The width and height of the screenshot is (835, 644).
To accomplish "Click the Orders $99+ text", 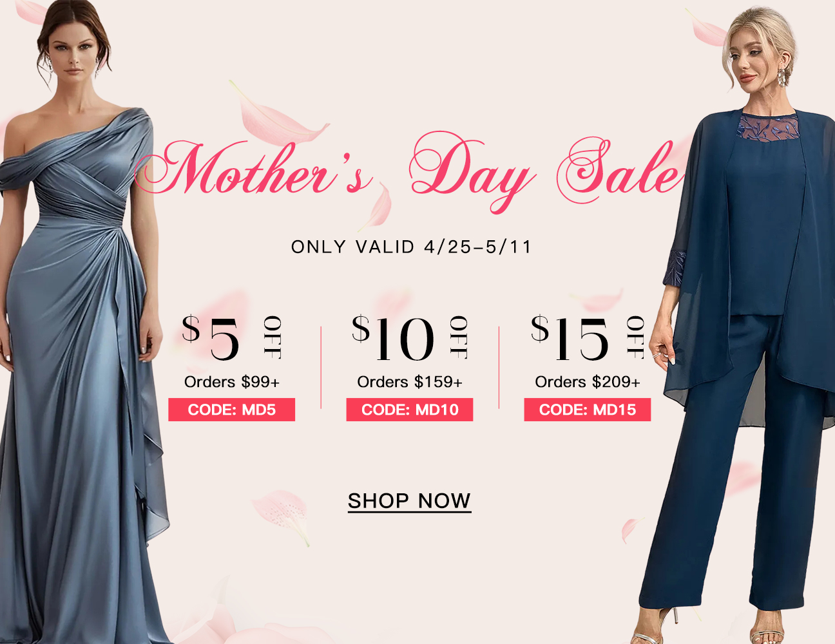I will coord(232,382).
